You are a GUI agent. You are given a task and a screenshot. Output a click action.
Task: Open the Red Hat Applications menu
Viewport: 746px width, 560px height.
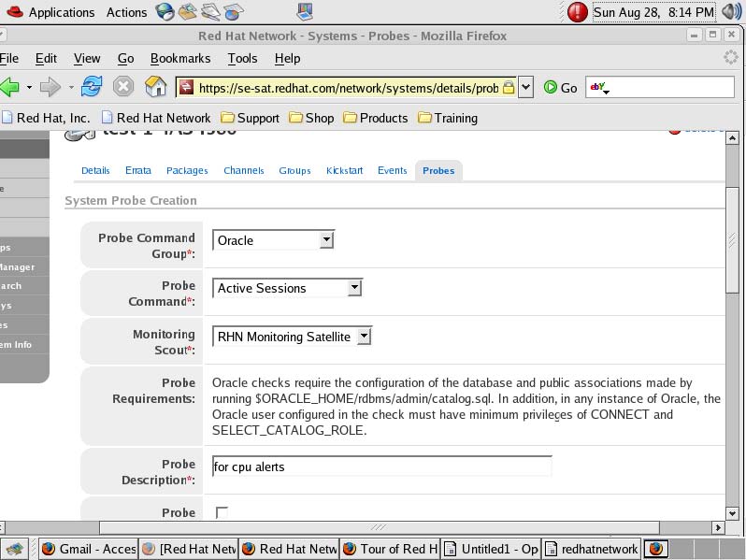pos(50,12)
